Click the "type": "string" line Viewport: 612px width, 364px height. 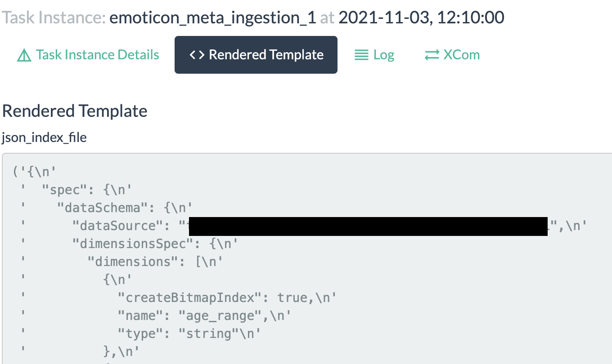tap(189, 333)
